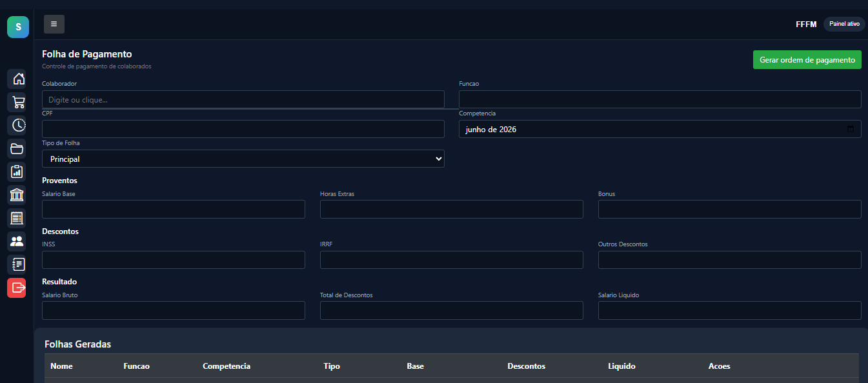The image size is (868, 383).
Task: Click Gerar ordem de pagamento button
Action: pos(807,60)
